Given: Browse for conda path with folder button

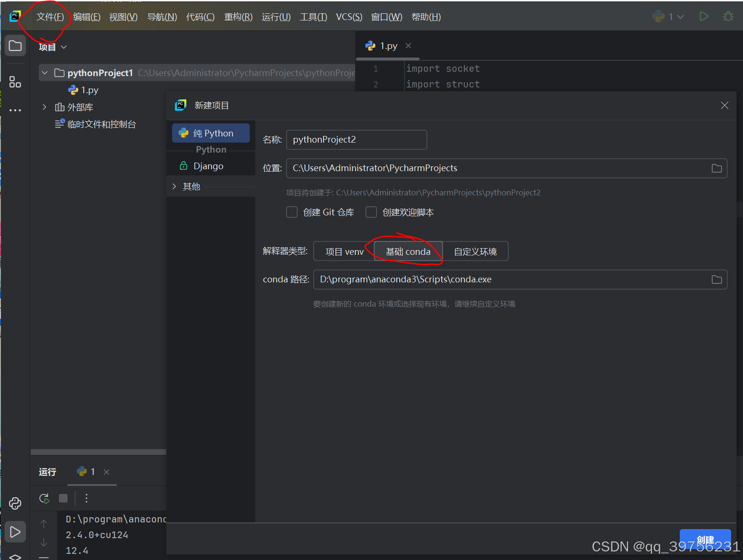Looking at the screenshot, I should coord(716,280).
